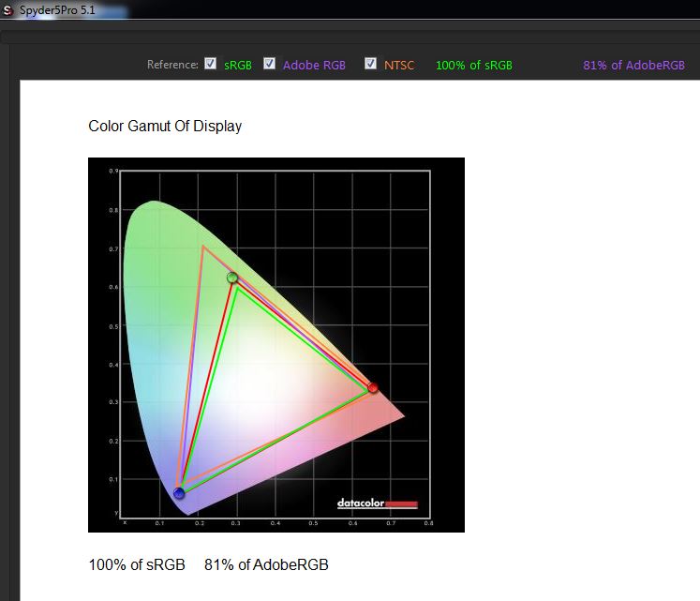Click the blue primary marker on gamut chart
The width and height of the screenshot is (700, 601).
point(179,493)
